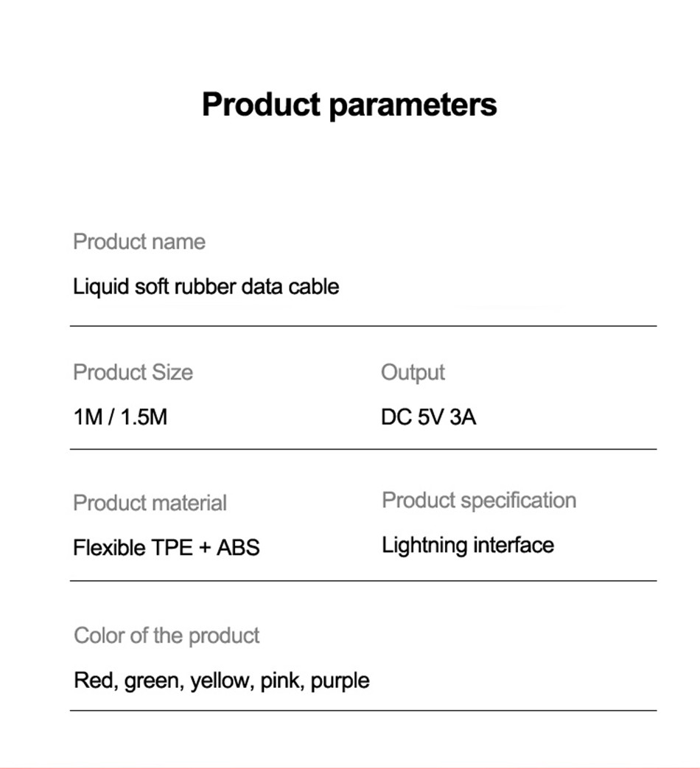Screen dimensions: 700x769
Task: Click the "1.5M" size value
Action: [143, 417]
